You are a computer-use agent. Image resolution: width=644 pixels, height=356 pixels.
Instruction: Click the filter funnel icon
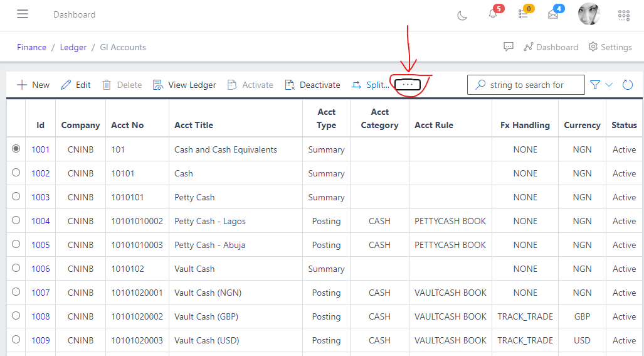tap(594, 85)
